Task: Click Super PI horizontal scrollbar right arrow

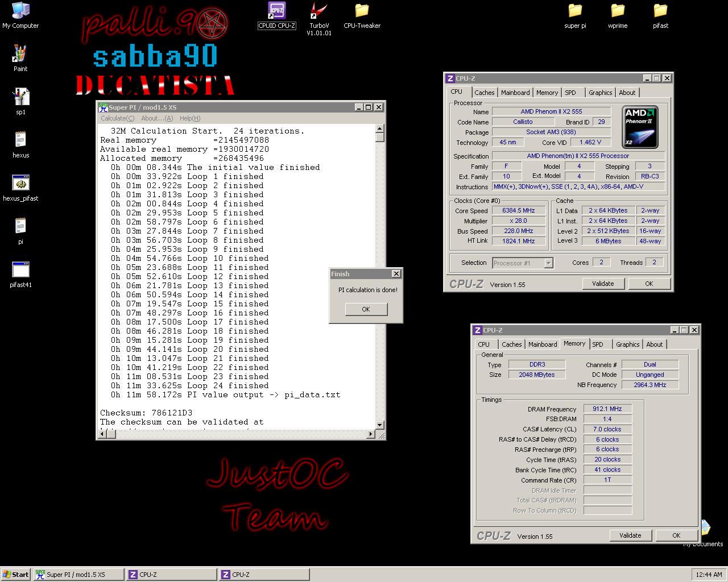Action: (371, 434)
